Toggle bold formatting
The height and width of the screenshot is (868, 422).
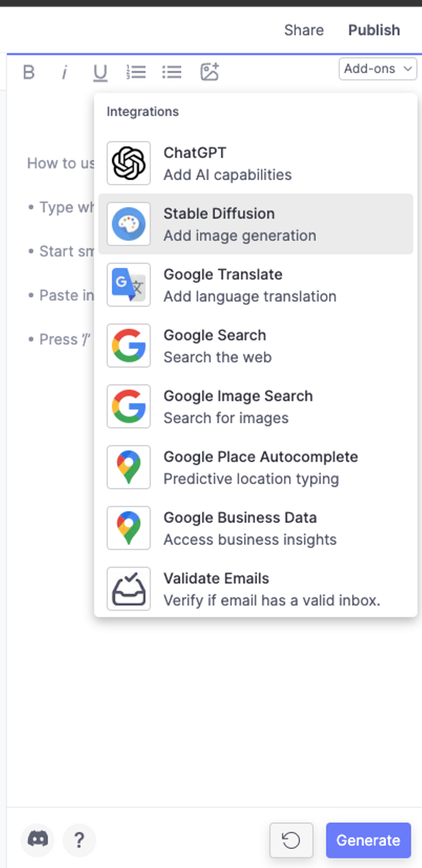click(29, 72)
